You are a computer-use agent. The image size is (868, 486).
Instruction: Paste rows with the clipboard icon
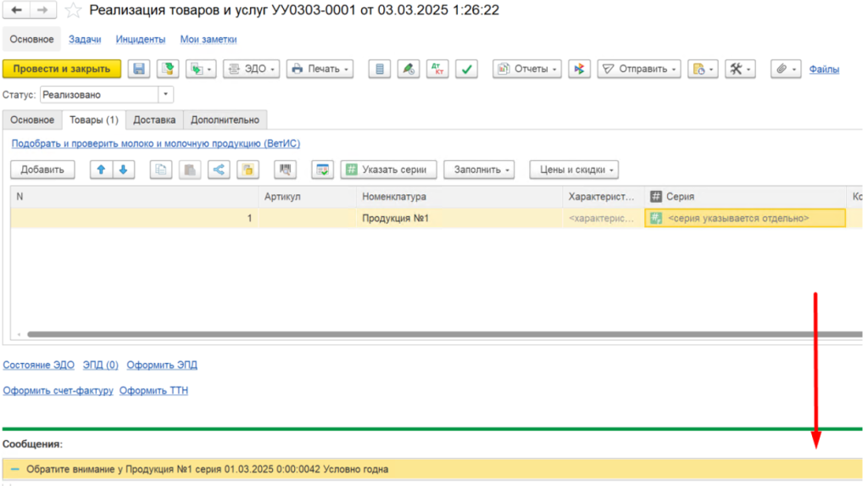point(190,170)
